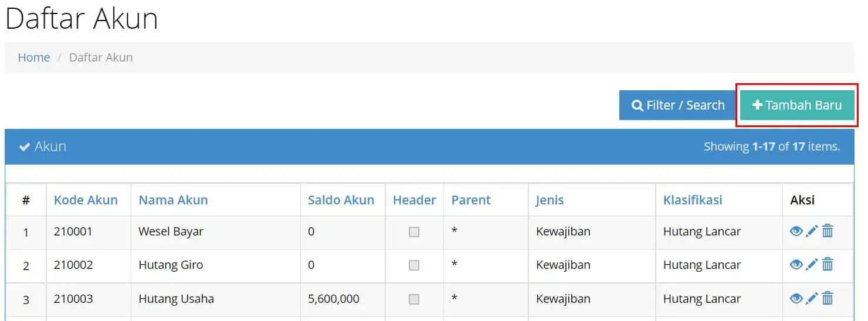View details of Hutang Giro account

click(796, 265)
